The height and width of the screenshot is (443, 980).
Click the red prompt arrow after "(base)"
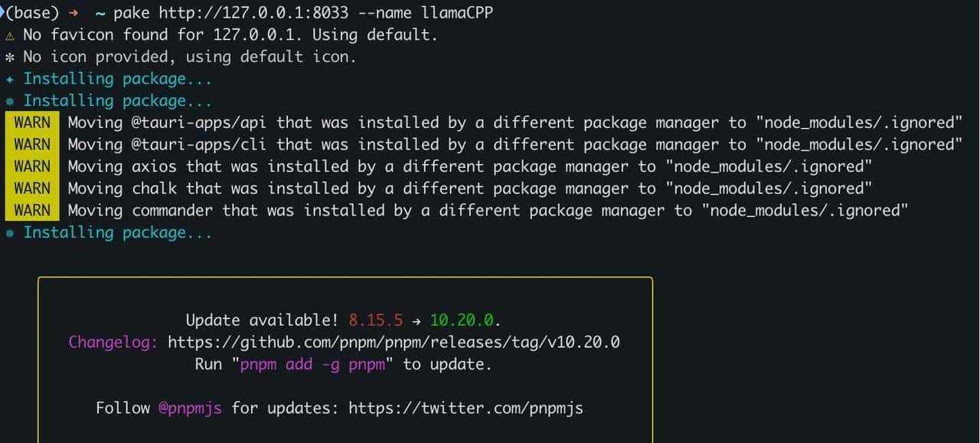point(73,13)
